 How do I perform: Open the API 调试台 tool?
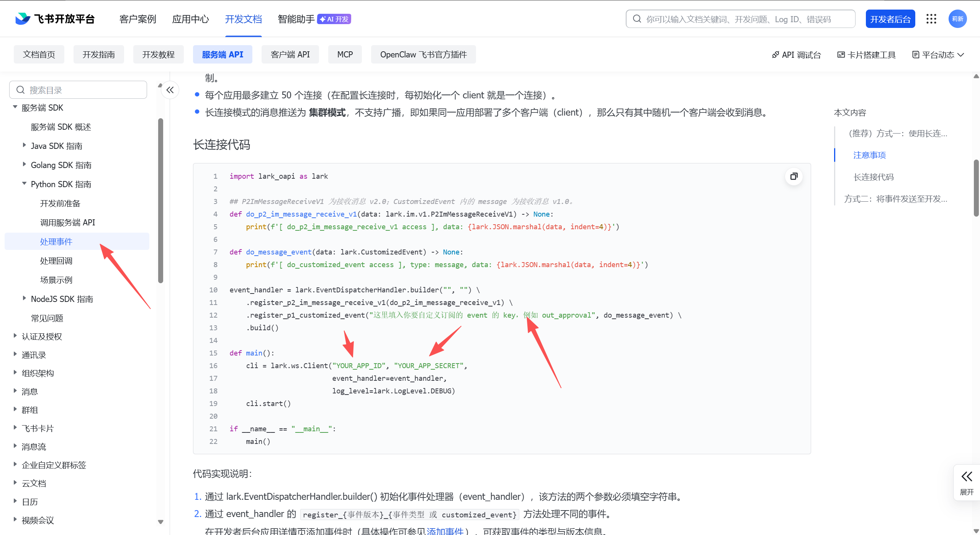pyautogui.click(x=796, y=55)
